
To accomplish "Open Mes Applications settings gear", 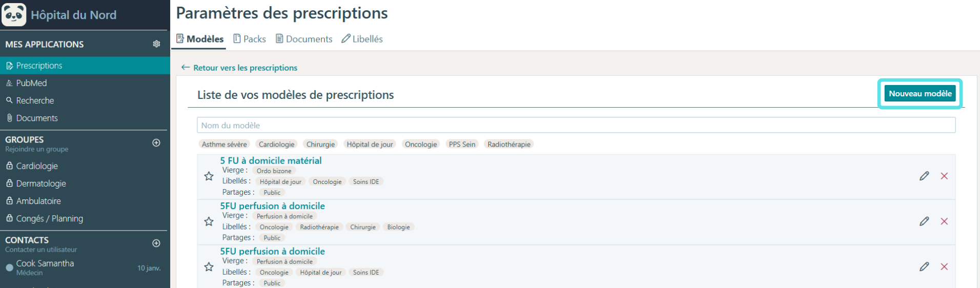I will coord(156,44).
